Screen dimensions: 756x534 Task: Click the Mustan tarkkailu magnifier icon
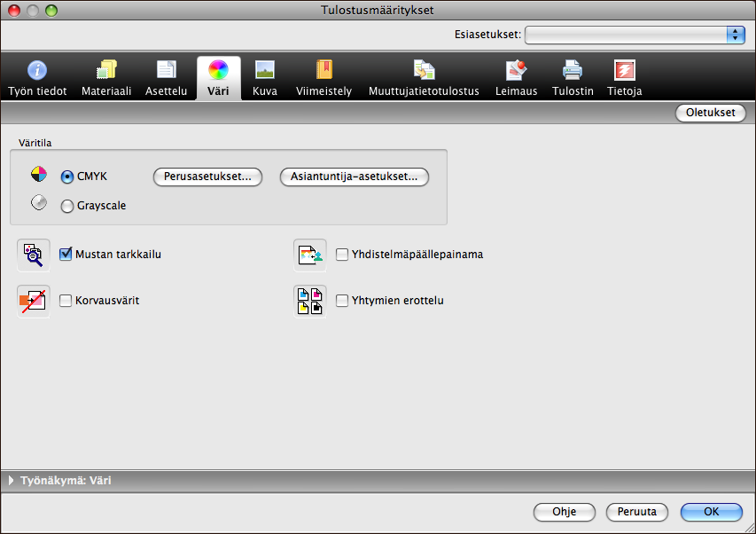click(34, 255)
